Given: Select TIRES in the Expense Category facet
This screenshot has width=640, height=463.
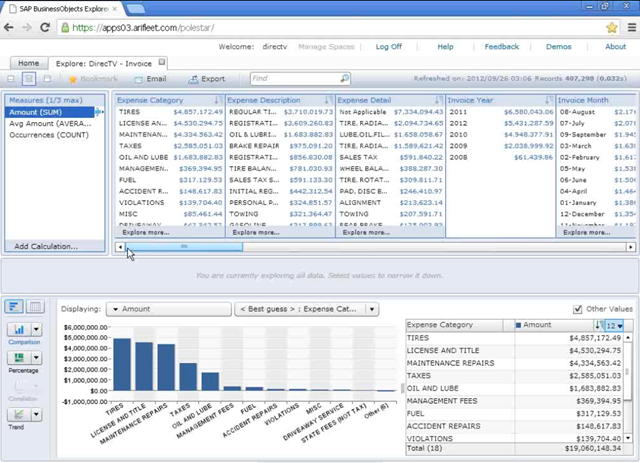Looking at the screenshot, I should click(x=171, y=112).
